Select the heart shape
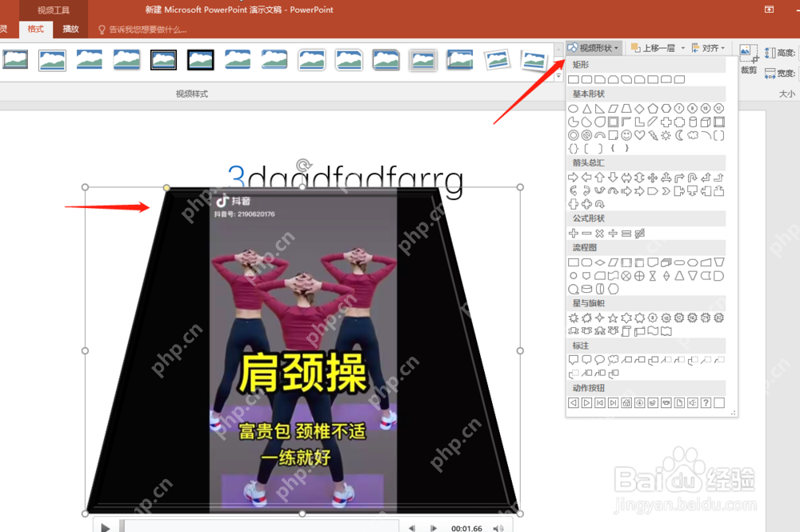The height and width of the screenshot is (532, 800). tap(639, 135)
